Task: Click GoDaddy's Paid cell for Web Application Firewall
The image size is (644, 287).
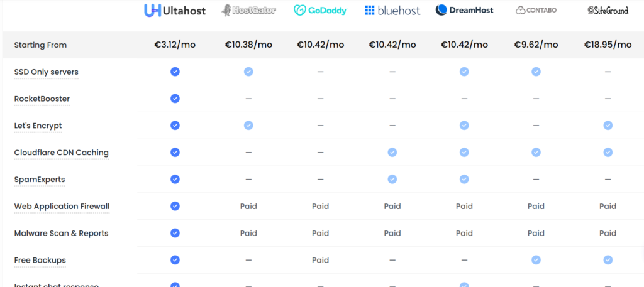Action: (x=320, y=206)
